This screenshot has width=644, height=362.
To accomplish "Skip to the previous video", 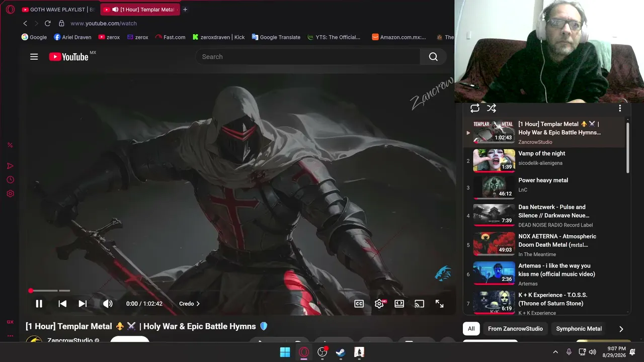I will click(62, 304).
